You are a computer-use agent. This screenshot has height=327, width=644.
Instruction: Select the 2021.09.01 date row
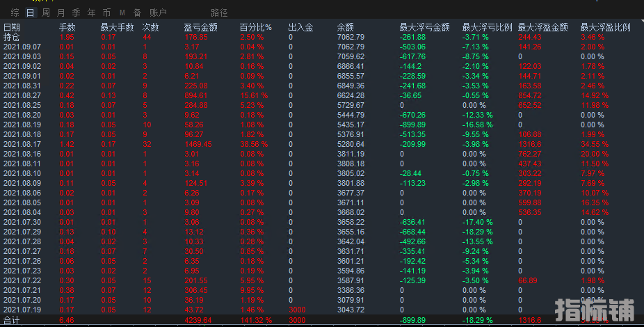22,76
